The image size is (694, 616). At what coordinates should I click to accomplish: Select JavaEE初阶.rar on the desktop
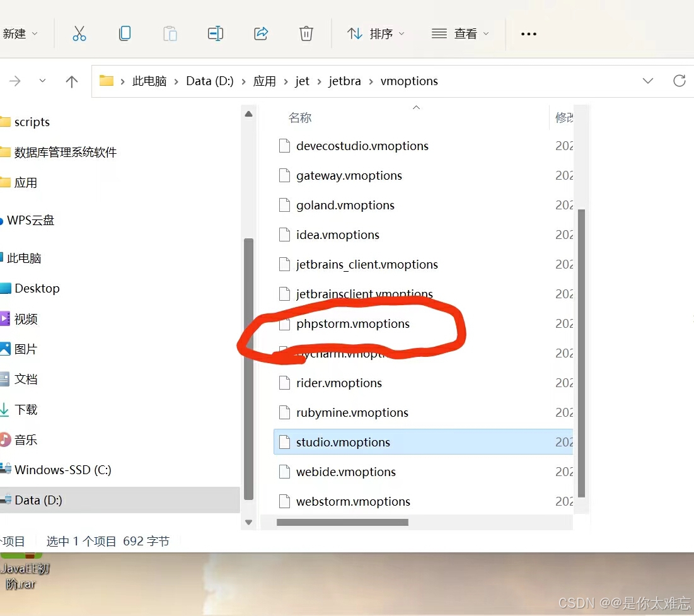tap(25, 572)
